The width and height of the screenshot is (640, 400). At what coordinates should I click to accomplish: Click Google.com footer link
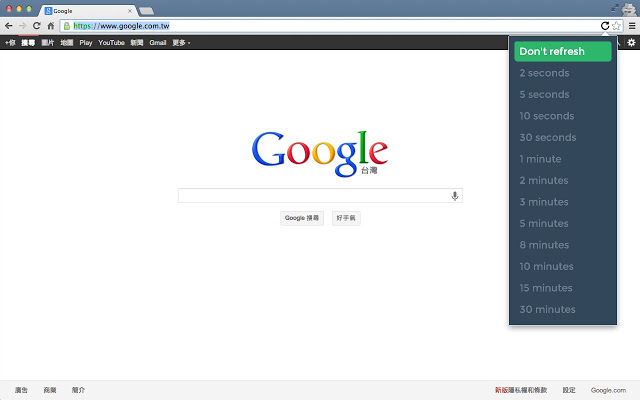608,390
